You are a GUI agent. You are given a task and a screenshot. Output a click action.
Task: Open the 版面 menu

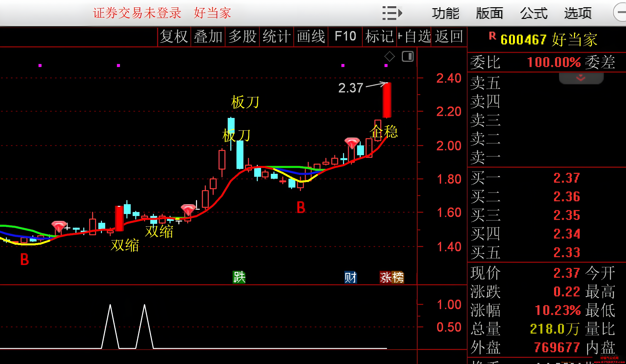[490, 13]
